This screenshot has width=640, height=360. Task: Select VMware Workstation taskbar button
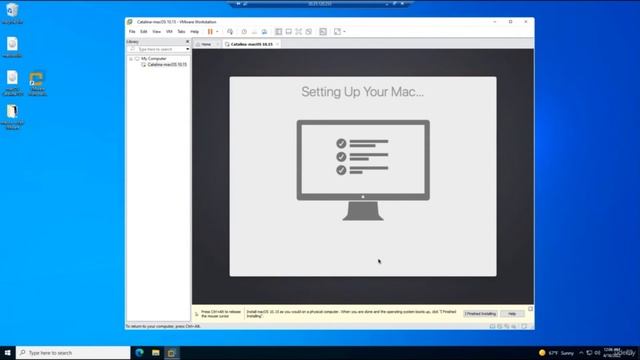[x=171, y=353]
